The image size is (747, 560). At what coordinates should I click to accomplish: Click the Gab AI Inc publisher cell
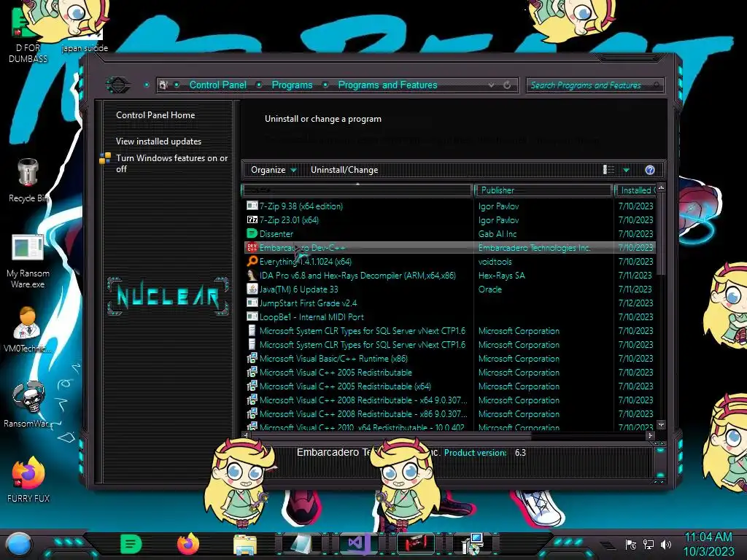pyautogui.click(x=498, y=234)
